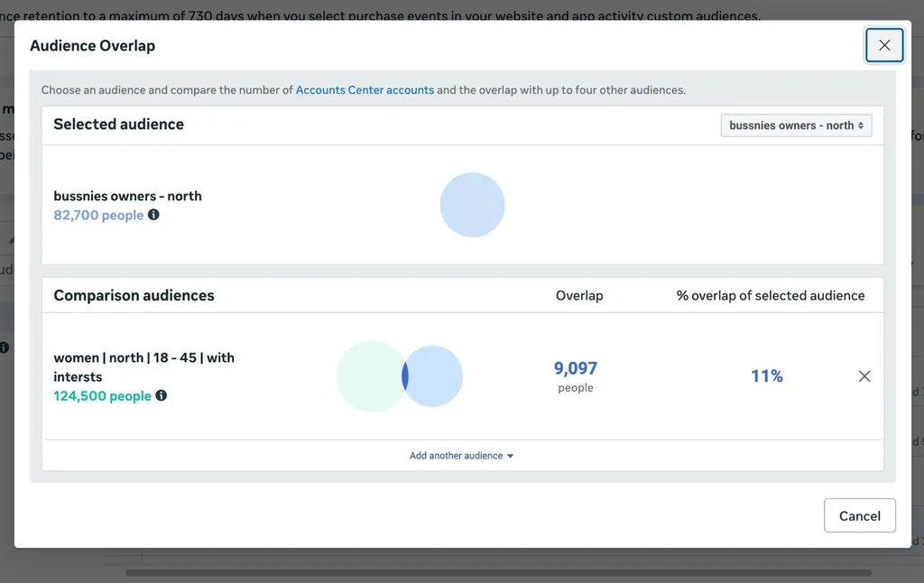Click info icon beside 82,700 people
Image resolution: width=924 pixels, height=583 pixels.
pyautogui.click(x=153, y=215)
